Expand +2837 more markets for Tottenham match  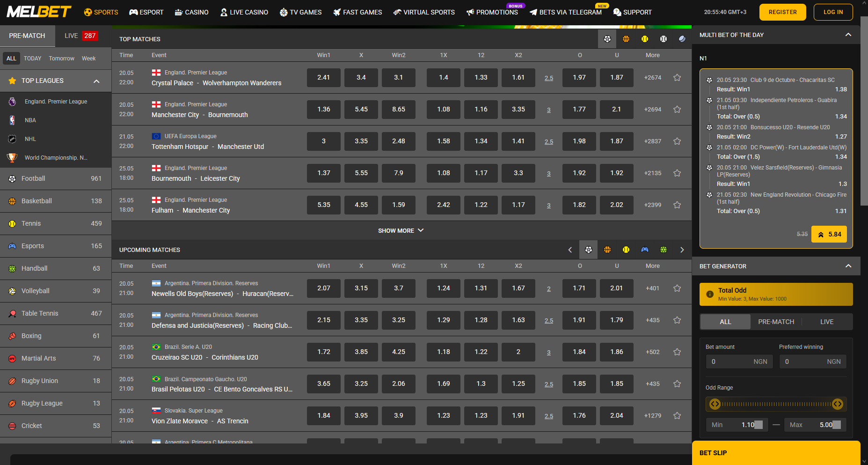652,141
